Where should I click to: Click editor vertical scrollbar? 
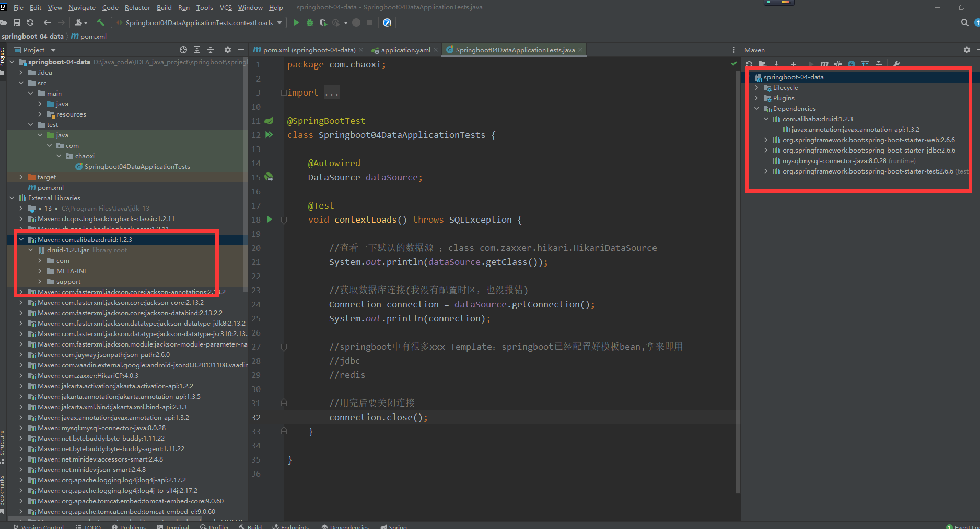point(738,282)
